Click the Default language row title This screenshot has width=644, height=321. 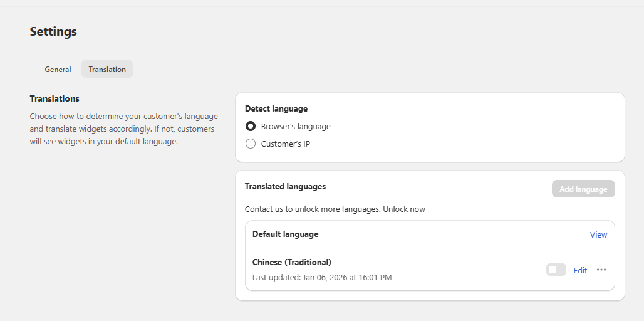click(285, 234)
